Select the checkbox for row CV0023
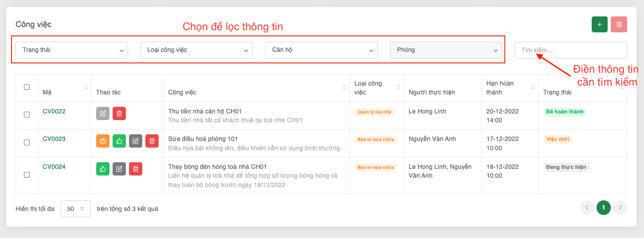644x238 pixels. [27, 142]
